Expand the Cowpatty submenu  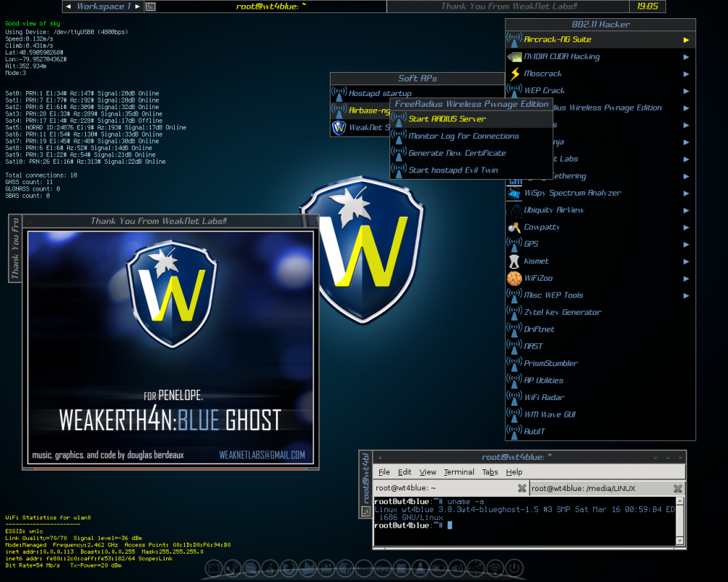pyautogui.click(x=601, y=227)
